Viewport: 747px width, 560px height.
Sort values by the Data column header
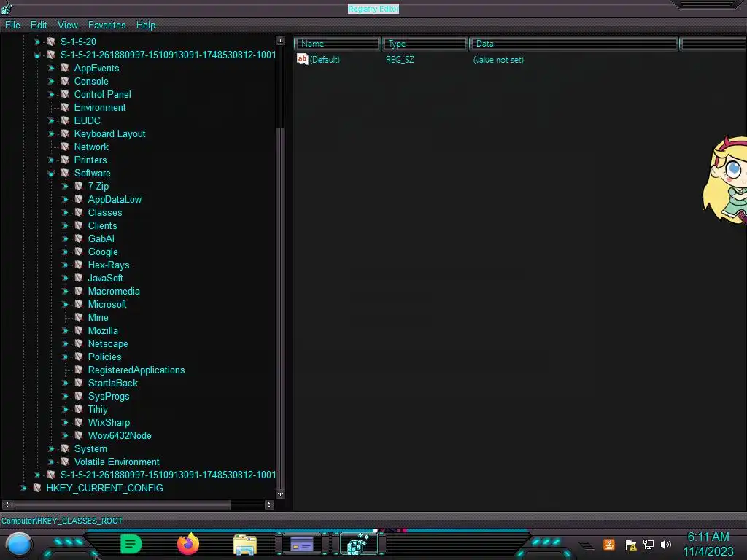573,44
